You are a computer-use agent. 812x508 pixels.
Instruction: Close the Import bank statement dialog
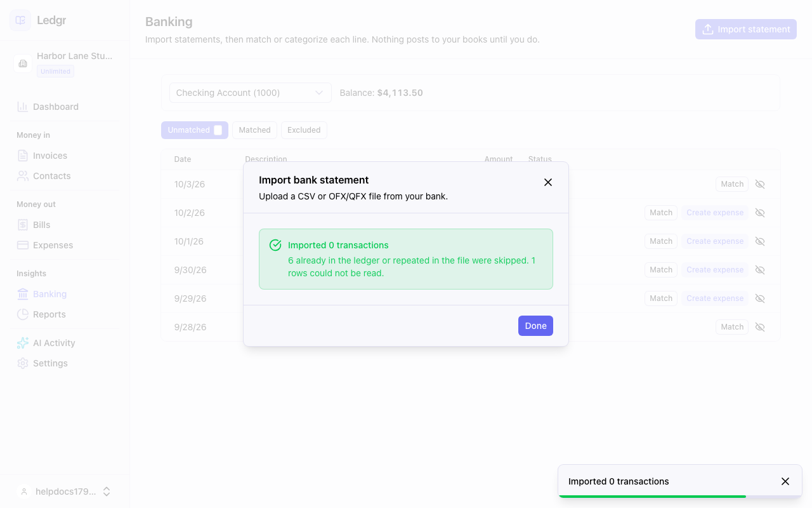548,182
